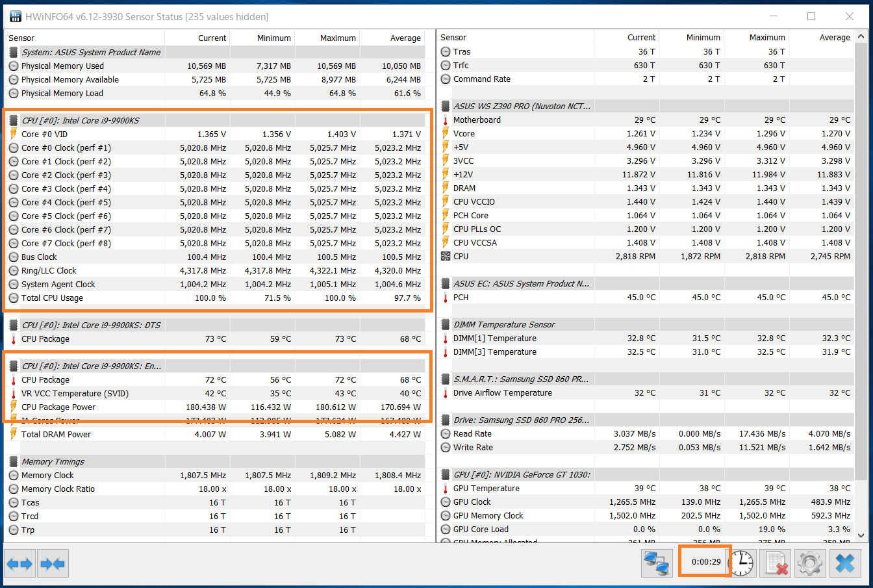Select the GPU [#0]: NVIDIA GeForce GT 1030 header
Viewport: 873px width, 588px height.
click(x=522, y=475)
